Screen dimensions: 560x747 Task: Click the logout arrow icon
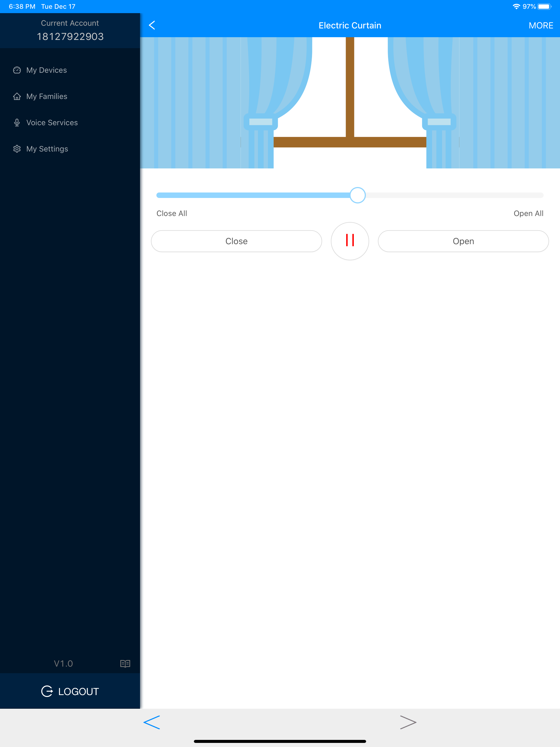(47, 691)
